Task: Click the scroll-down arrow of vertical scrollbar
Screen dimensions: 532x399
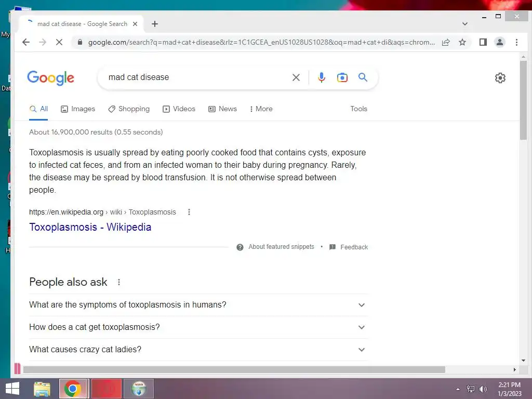Action: pyautogui.click(x=523, y=361)
